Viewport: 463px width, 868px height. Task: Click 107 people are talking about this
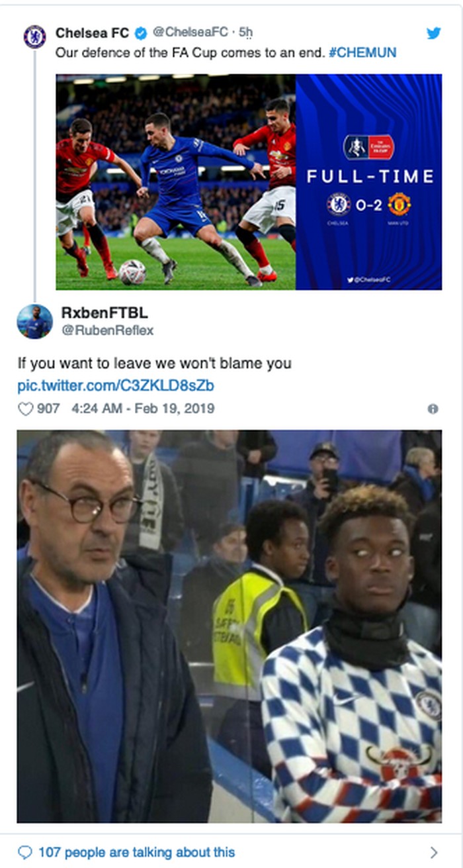(x=137, y=852)
